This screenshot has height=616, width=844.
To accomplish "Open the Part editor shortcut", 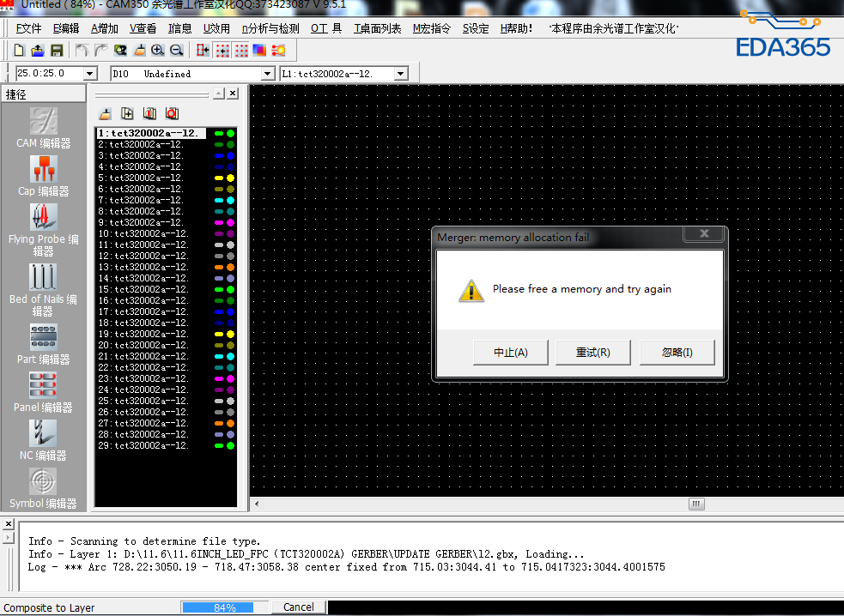I will coord(44,344).
